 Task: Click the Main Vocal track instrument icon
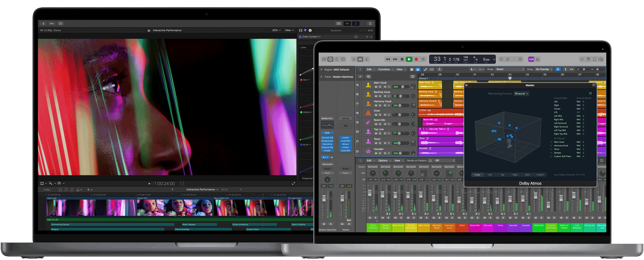[368, 85]
